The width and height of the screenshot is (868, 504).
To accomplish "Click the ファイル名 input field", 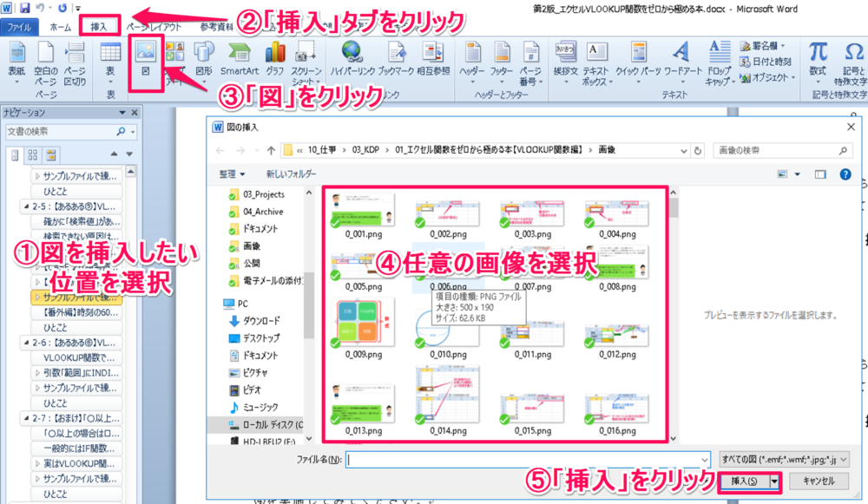I will [528, 460].
